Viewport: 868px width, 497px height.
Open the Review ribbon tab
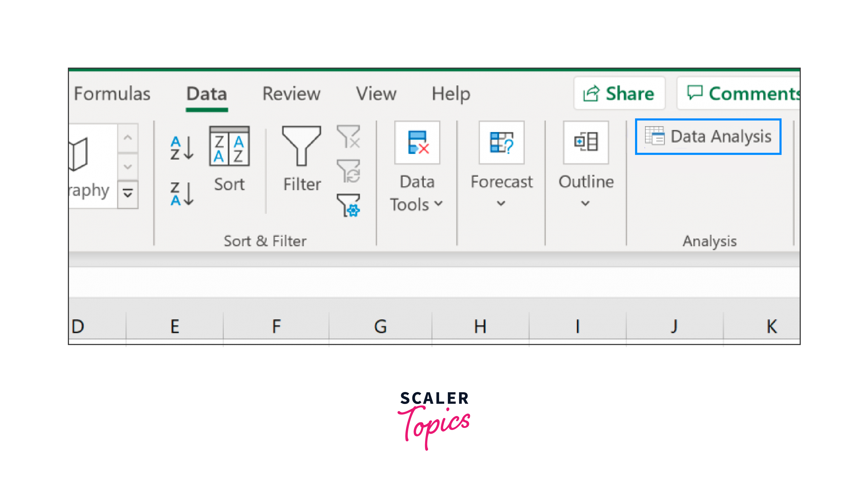[x=291, y=94]
